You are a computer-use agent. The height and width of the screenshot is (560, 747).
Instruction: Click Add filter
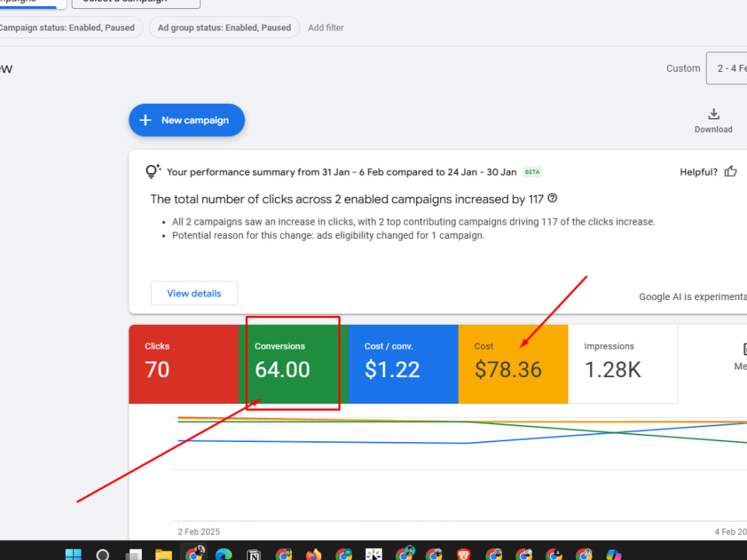tap(326, 28)
